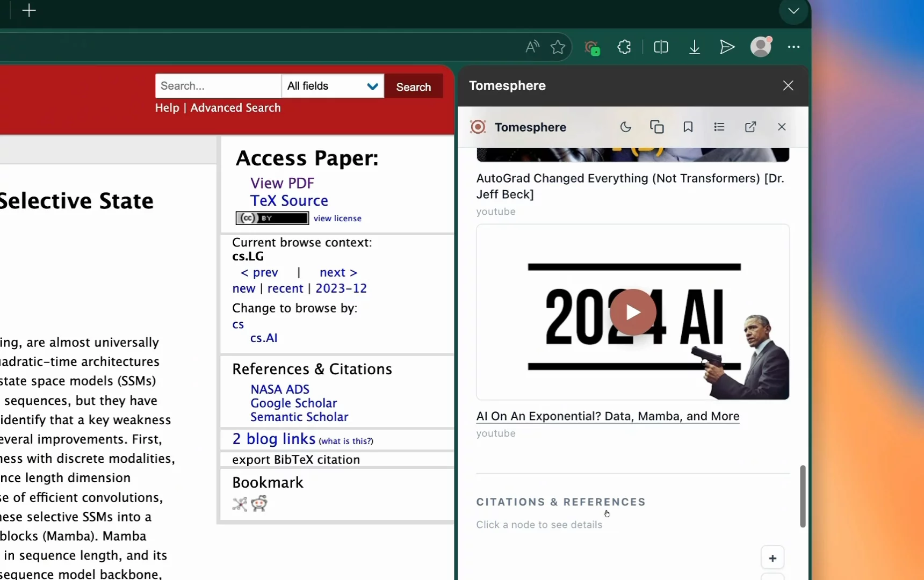Click the what is this? link

tap(346, 441)
